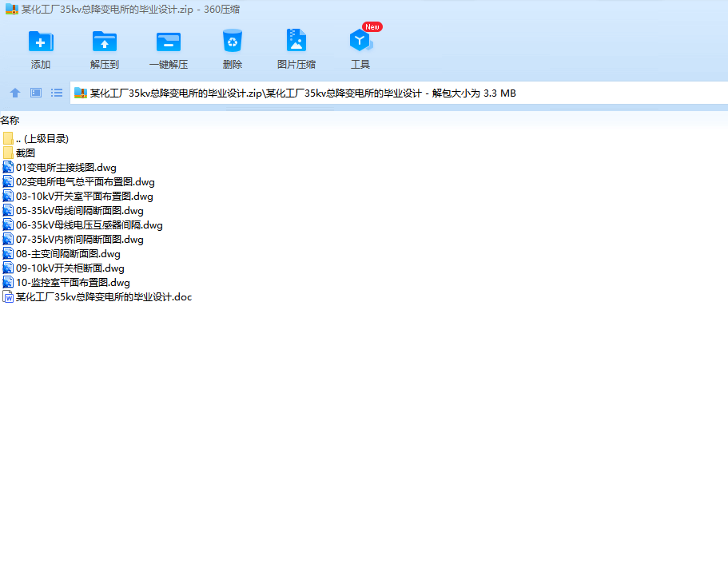Open the 工具 (Tools) hexagon icon
728x584 pixels.
point(360,41)
